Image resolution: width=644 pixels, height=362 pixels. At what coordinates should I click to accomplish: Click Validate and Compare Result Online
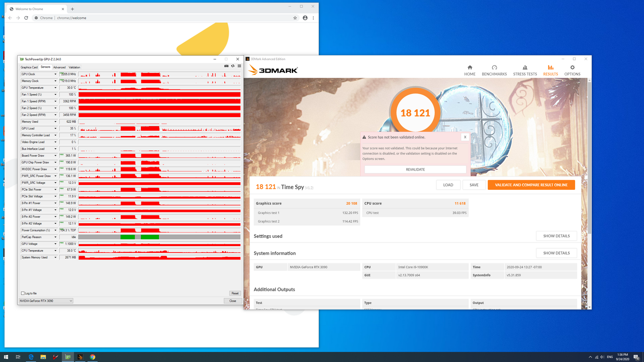click(531, 185)
